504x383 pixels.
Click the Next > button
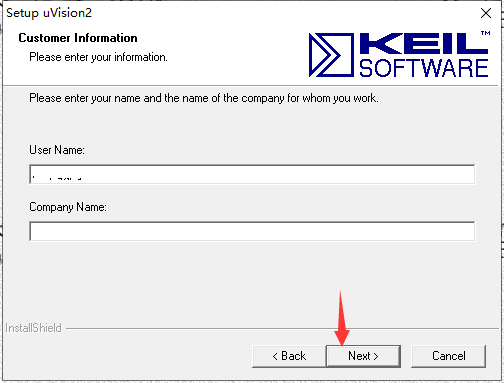(x=363, y=356)
